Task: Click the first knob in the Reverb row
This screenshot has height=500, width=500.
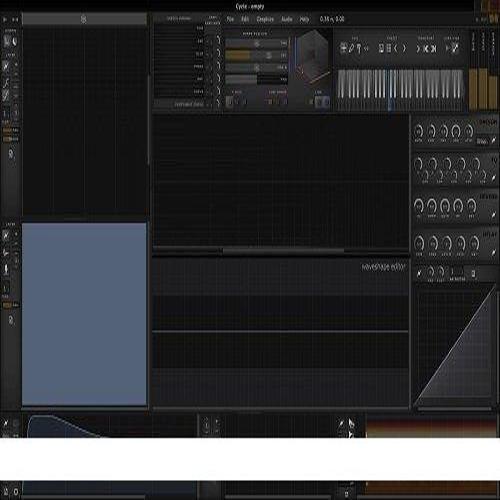Action: [x=419, y=206]
